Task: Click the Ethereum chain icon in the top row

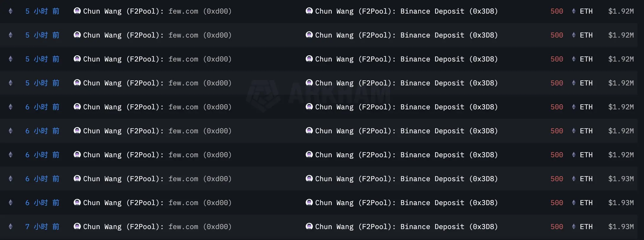Action: point(11,11)
